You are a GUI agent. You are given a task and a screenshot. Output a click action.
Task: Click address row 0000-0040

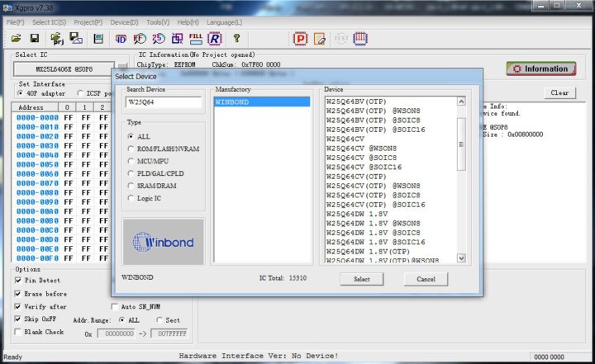tap(37, 155)
